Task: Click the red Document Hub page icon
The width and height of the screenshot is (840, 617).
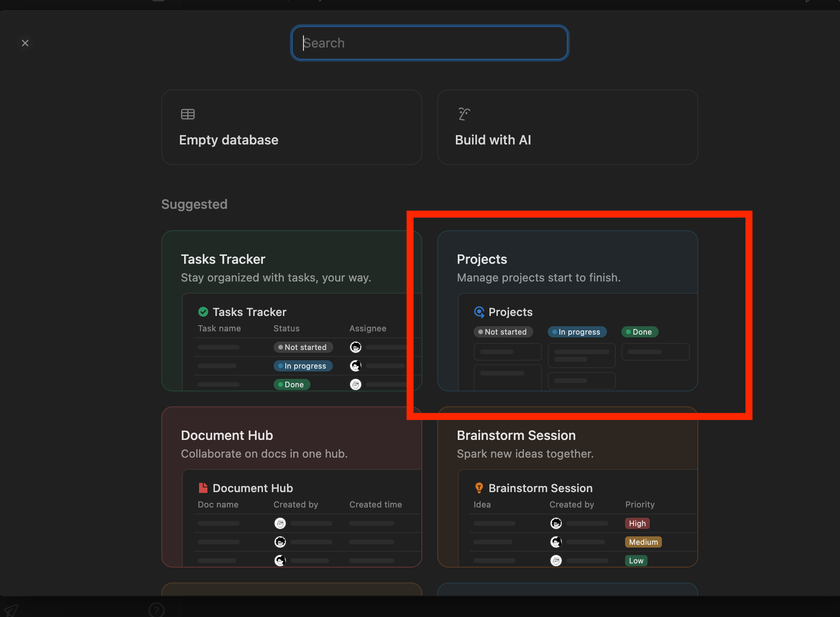Action: click(203, 488)
